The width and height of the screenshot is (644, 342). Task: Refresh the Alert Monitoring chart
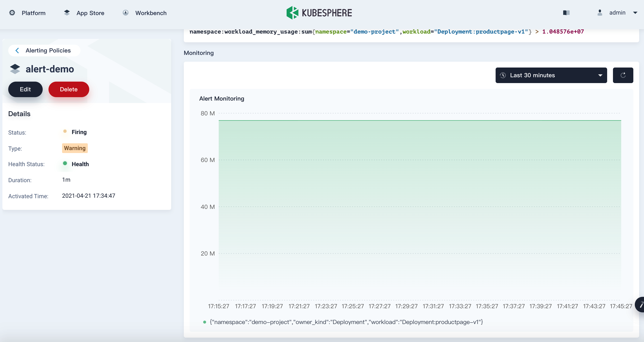(x=623, y=75)
